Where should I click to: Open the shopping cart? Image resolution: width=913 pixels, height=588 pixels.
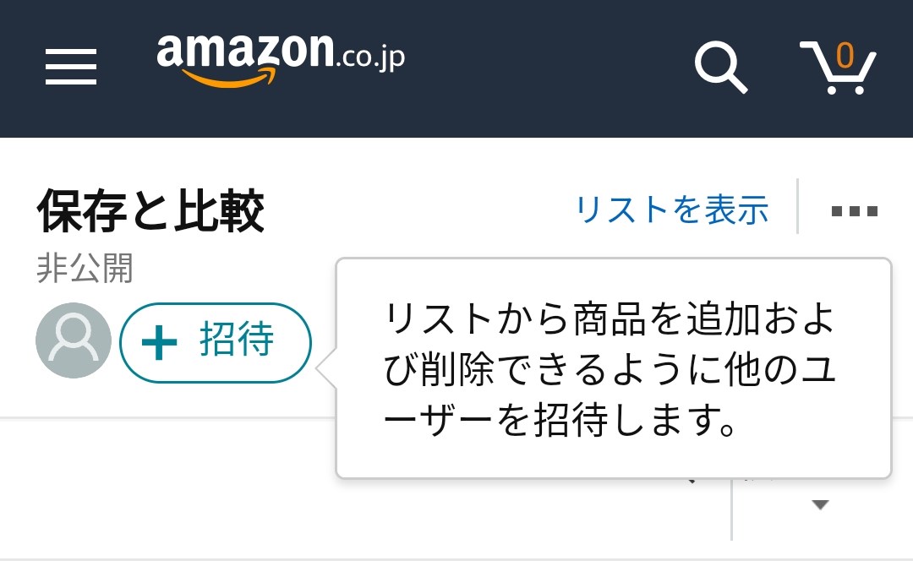coord(838,68)
